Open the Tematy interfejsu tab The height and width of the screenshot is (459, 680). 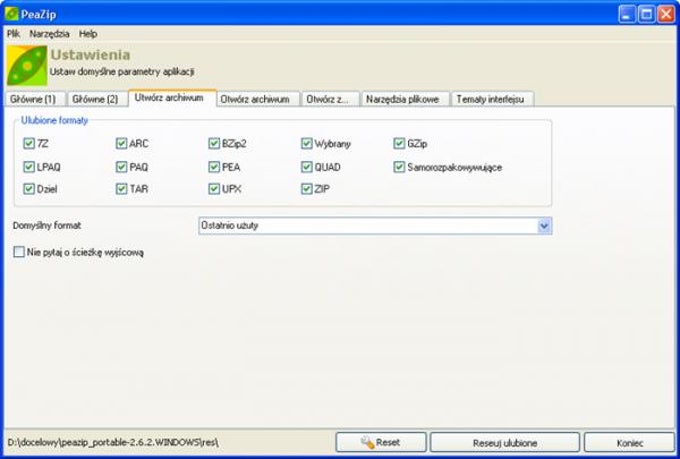[493, 99]
